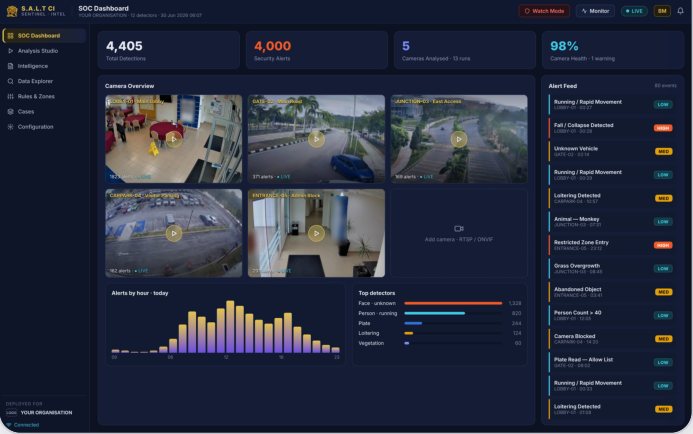This screenshot has width=693, height=434.
Task: Click the Camera Overview heading
Action: point(129,86)
